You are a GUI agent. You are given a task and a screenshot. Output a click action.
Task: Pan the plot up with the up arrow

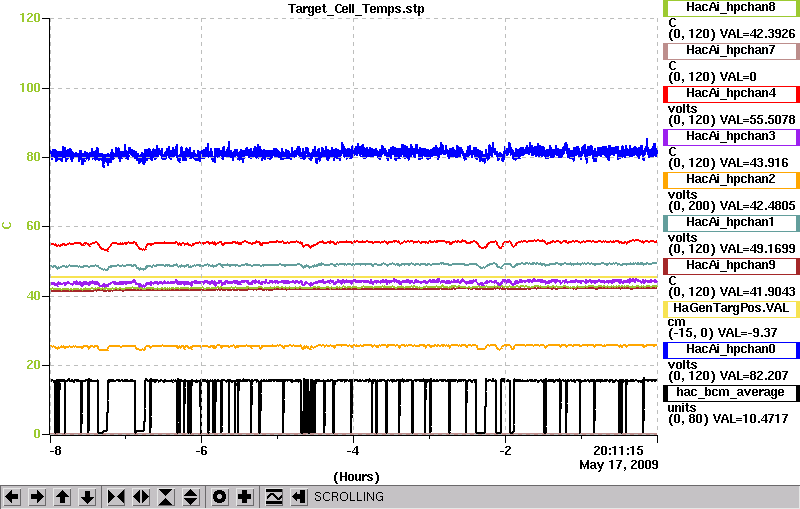tap(62, 496)
